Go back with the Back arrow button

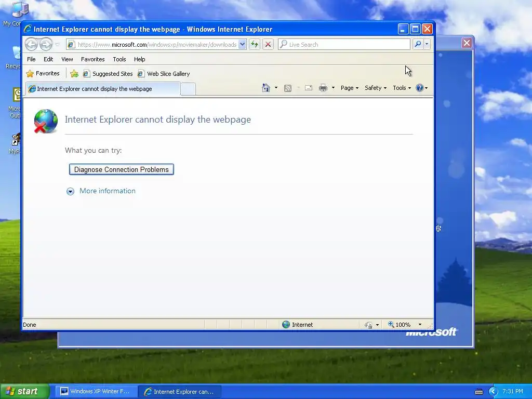pos(31,45)
